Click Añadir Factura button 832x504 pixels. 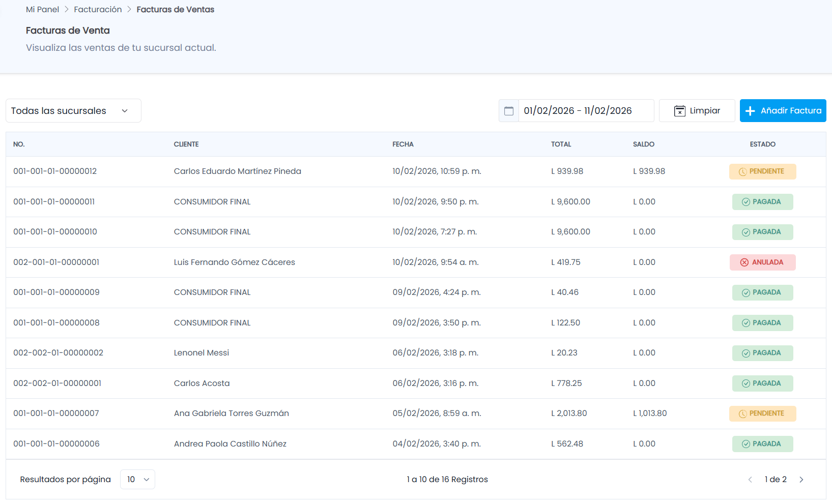click(x=783, y=111)
